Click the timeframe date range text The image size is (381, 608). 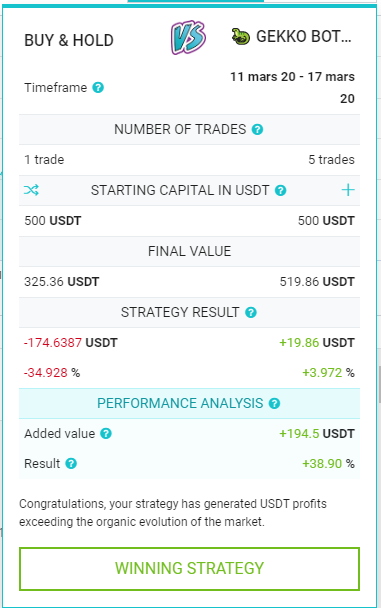pyautogui.click(x=293, y=87)
